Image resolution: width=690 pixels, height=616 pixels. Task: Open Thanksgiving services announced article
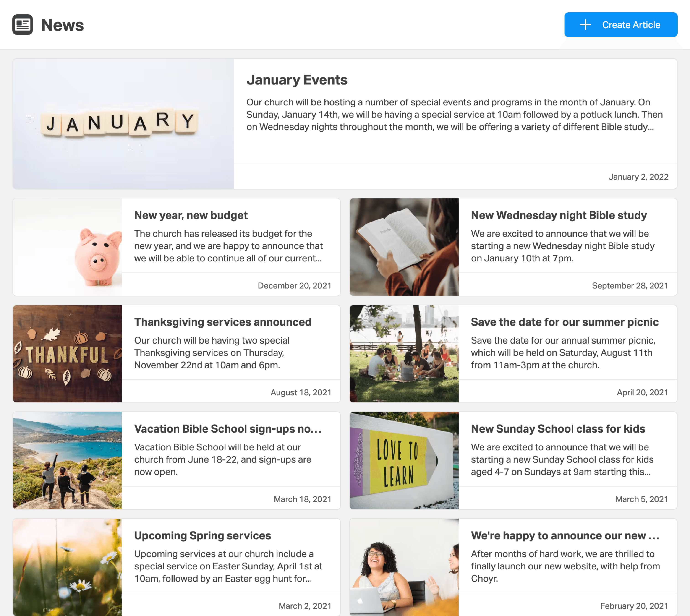223,322
